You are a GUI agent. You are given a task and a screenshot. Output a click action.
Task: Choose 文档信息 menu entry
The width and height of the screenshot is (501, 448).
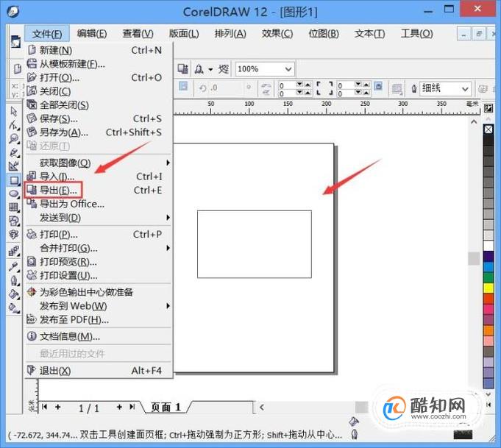pos(99,336)
